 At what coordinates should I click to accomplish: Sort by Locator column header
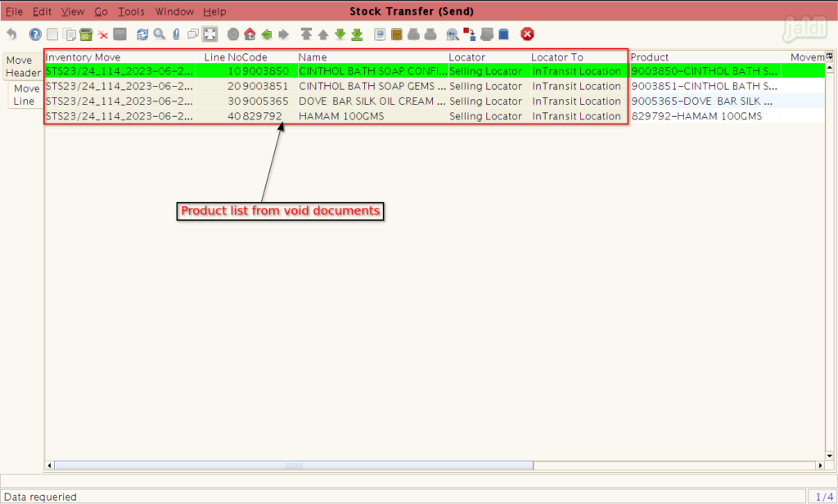click(489, 57)
